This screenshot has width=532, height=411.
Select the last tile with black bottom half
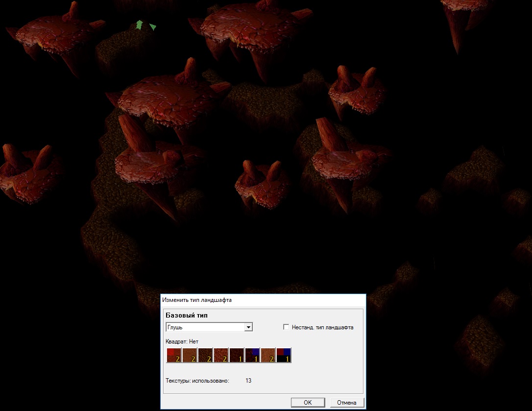point(284,355)
